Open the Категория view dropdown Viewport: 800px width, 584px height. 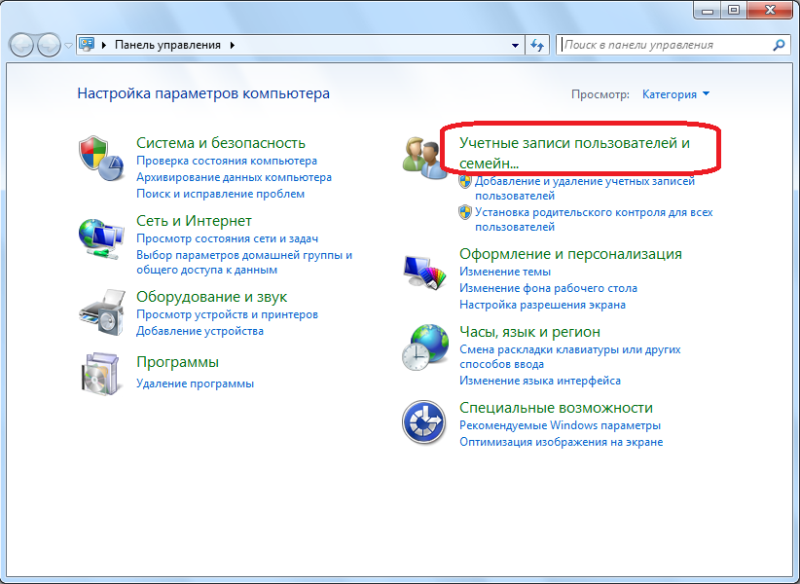[676, 94]
